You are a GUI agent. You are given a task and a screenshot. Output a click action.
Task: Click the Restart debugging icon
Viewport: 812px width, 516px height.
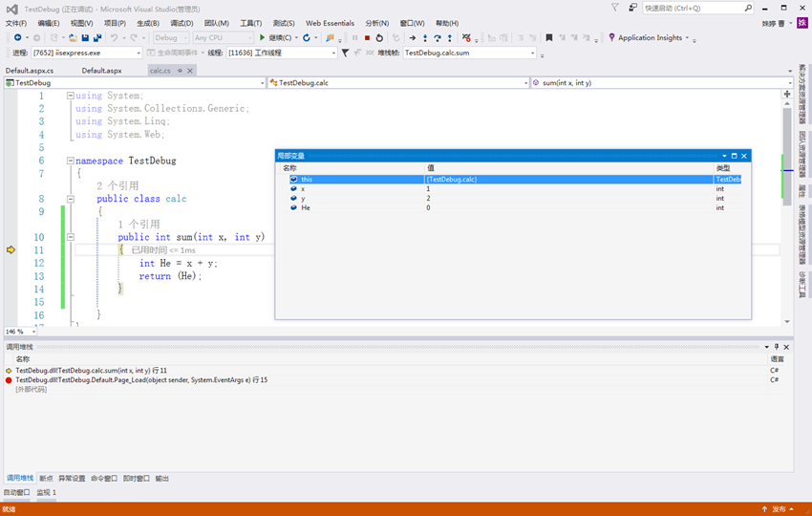pos(379,38)
